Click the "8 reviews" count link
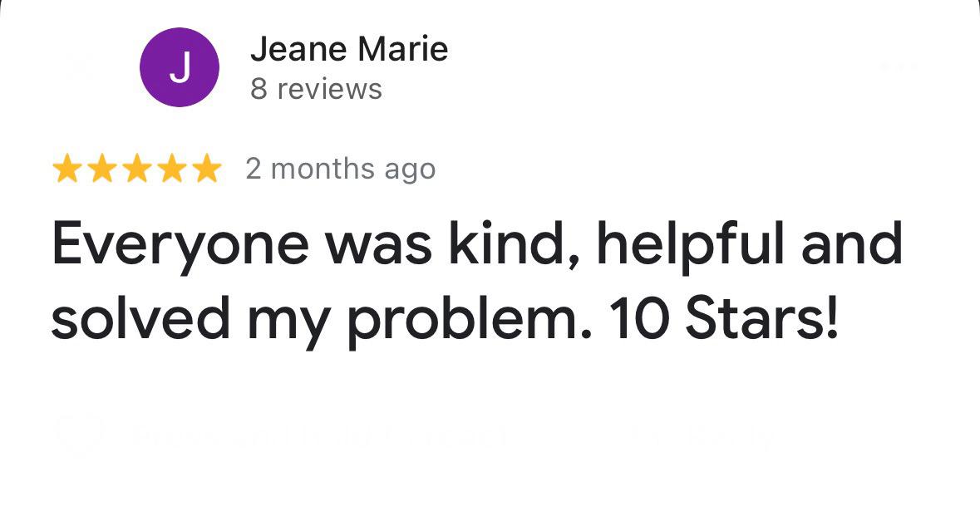The width and height of the screenshot is (980, 511). 316,89
